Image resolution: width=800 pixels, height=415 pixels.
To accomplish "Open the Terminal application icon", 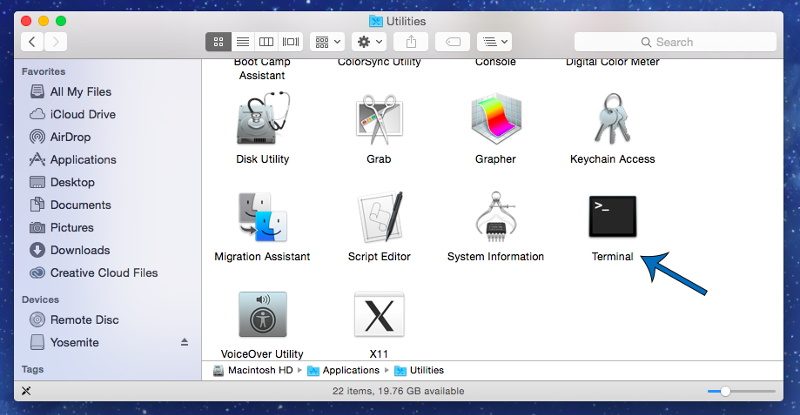I will (x=612, y=216).
